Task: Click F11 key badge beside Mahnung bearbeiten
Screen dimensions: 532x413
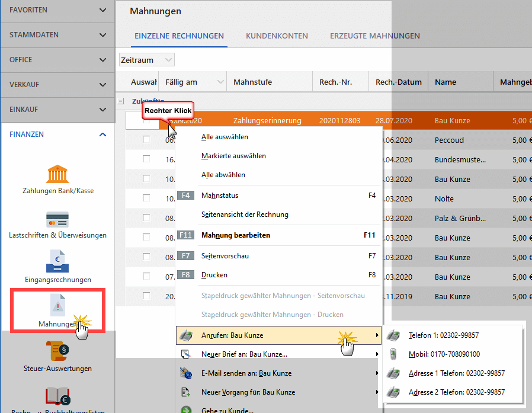Action: pyautogui.click(x=185, y=235)
